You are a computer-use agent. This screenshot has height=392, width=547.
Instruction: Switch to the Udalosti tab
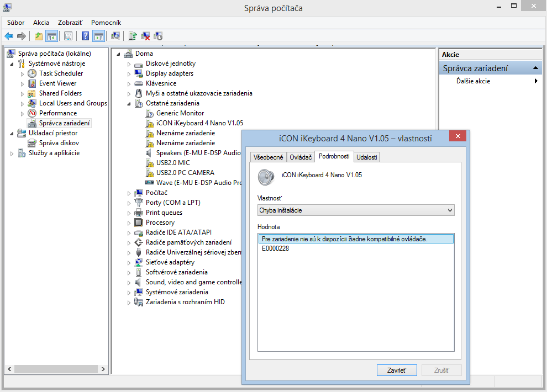[367, 157]
